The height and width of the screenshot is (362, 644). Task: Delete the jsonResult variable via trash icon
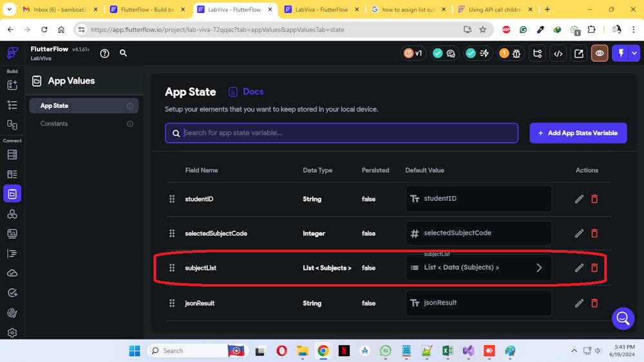594,303
